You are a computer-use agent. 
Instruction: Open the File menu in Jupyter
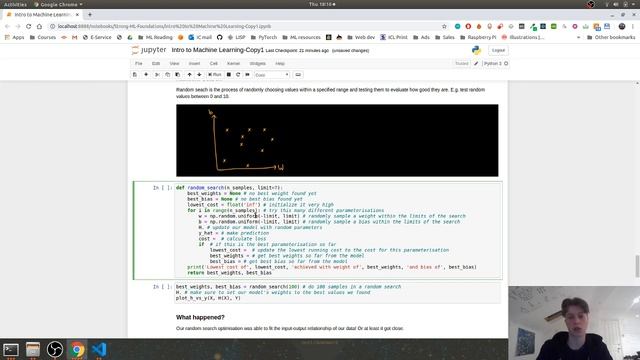click(x=139, y=64)
